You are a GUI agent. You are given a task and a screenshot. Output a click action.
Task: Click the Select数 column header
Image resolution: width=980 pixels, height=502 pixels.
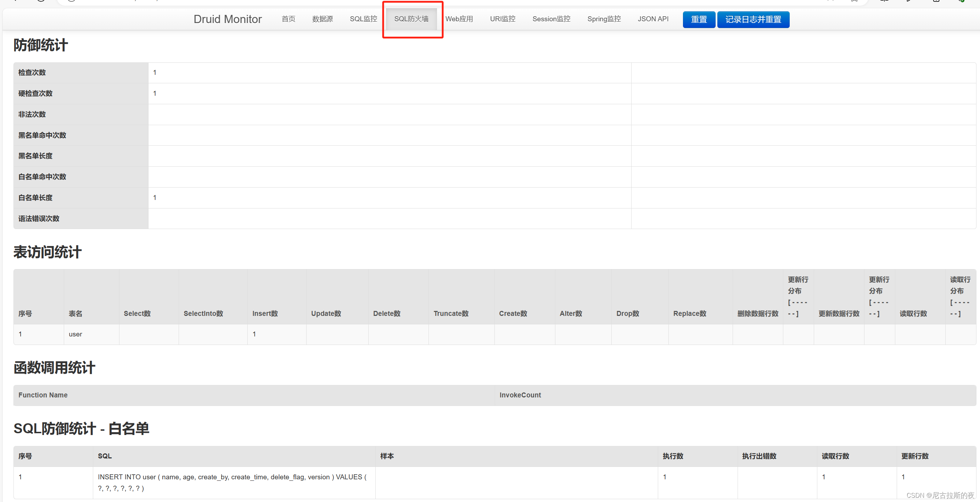click(x=137, y=313)
